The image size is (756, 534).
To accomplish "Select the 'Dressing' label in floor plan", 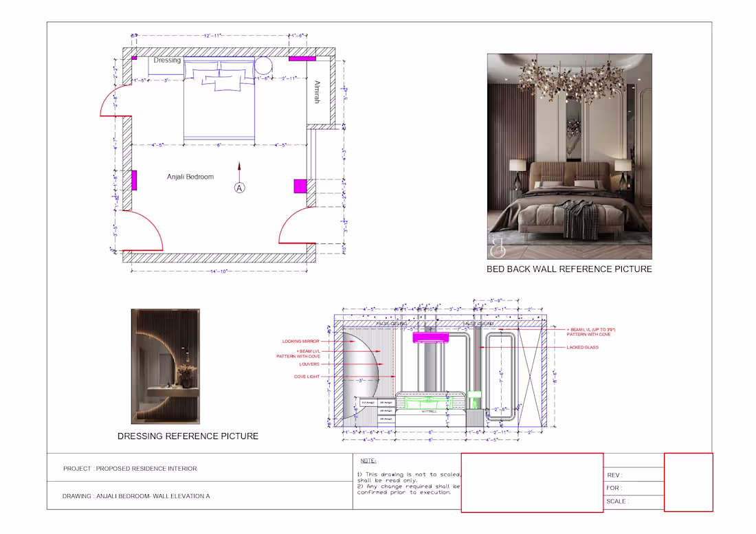I will (167, 60).
